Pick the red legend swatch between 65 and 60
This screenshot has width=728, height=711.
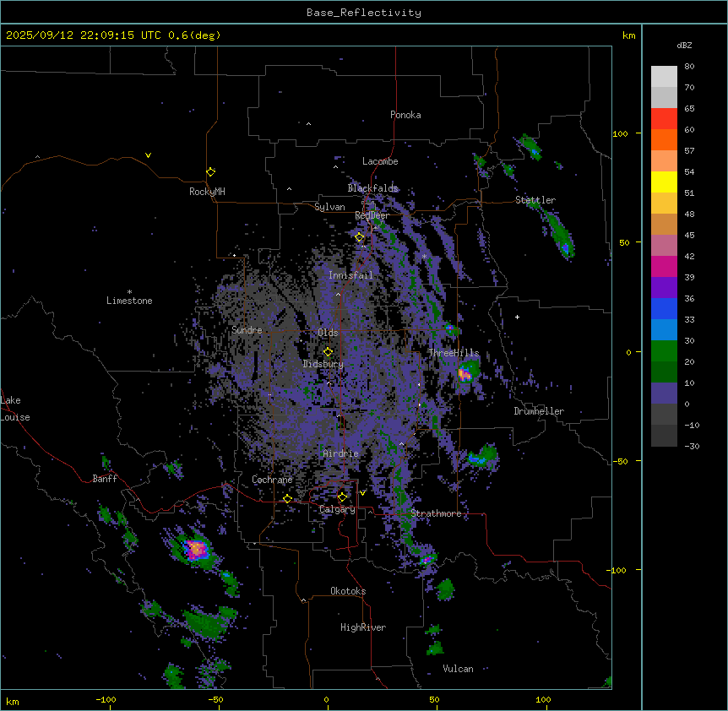pos(664,118)
